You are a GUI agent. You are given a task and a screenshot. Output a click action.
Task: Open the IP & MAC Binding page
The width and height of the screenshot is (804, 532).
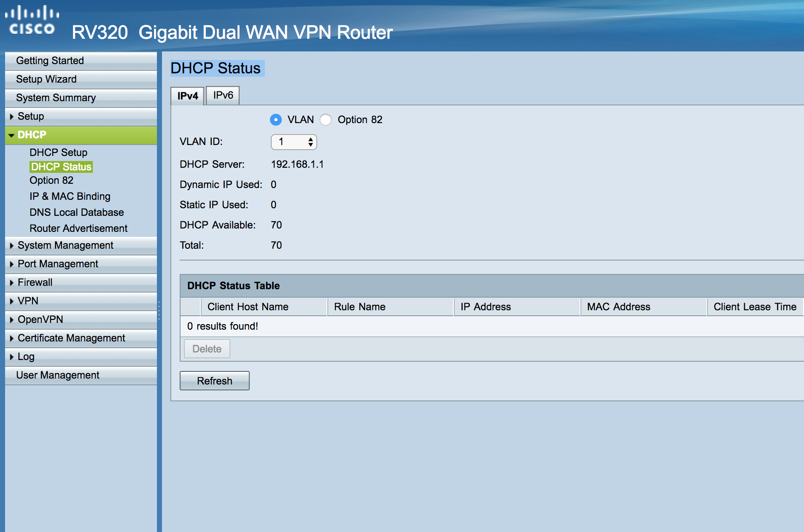coord(70,196)
